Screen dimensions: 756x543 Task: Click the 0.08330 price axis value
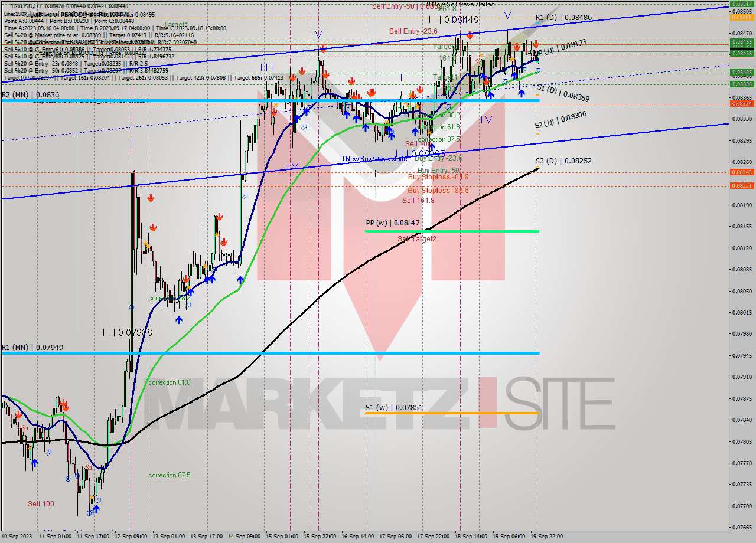742,119
